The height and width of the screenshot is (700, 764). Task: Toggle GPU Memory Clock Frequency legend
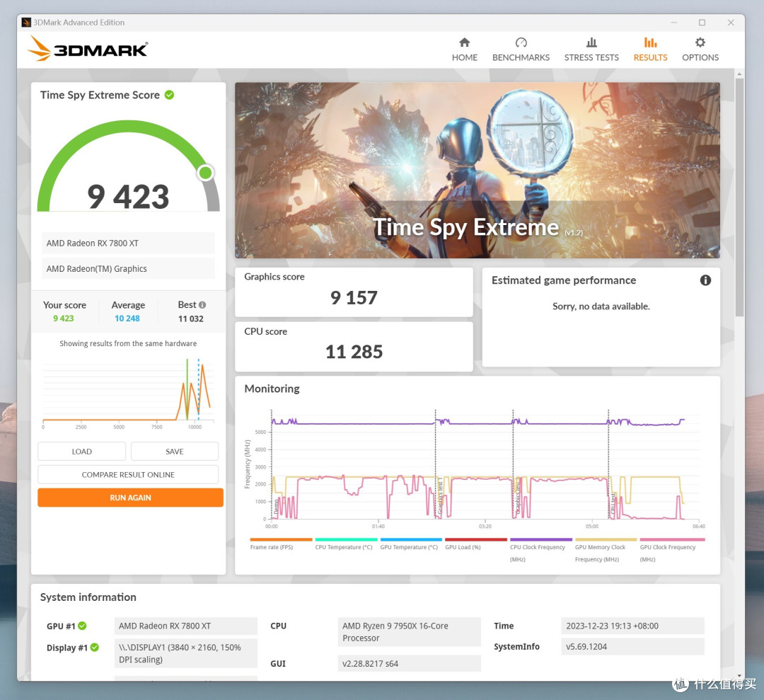point(606,551)
